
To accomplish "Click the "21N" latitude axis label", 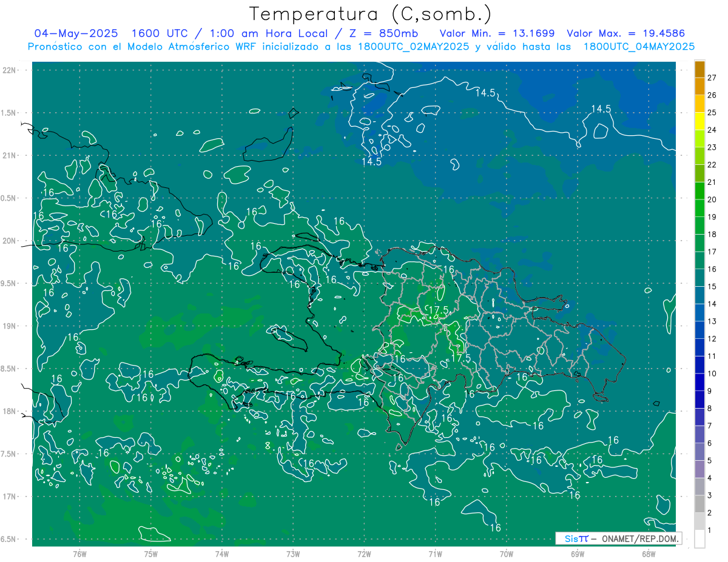I will 10,155.
